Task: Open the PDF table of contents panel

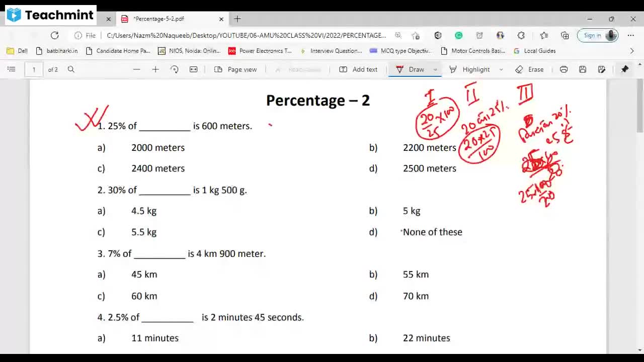Action: point(11,69)
